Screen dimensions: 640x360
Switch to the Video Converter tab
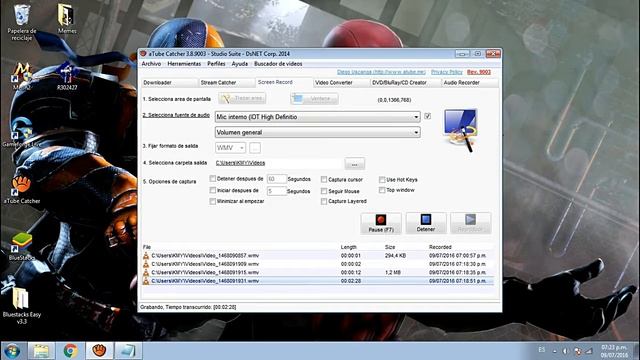[341, 82]
